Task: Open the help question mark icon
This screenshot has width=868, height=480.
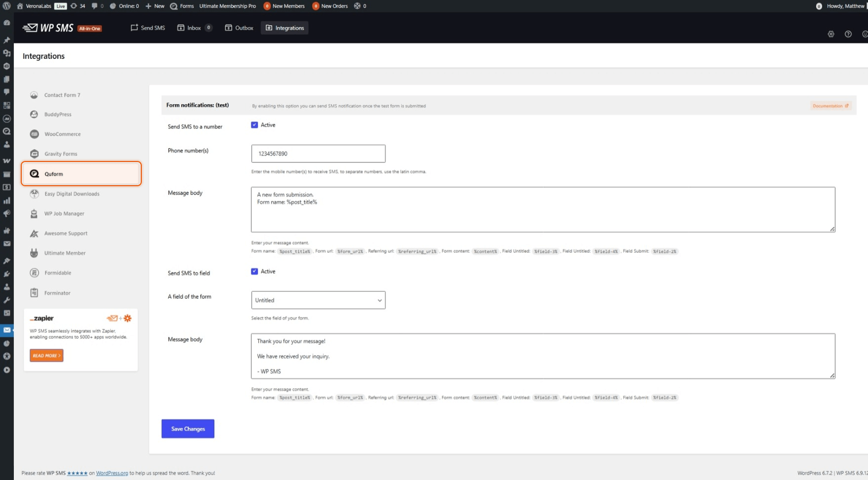Action: 848,34
